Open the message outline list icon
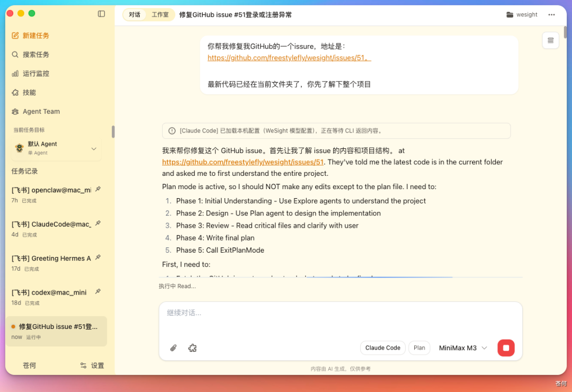 point(550,40)
